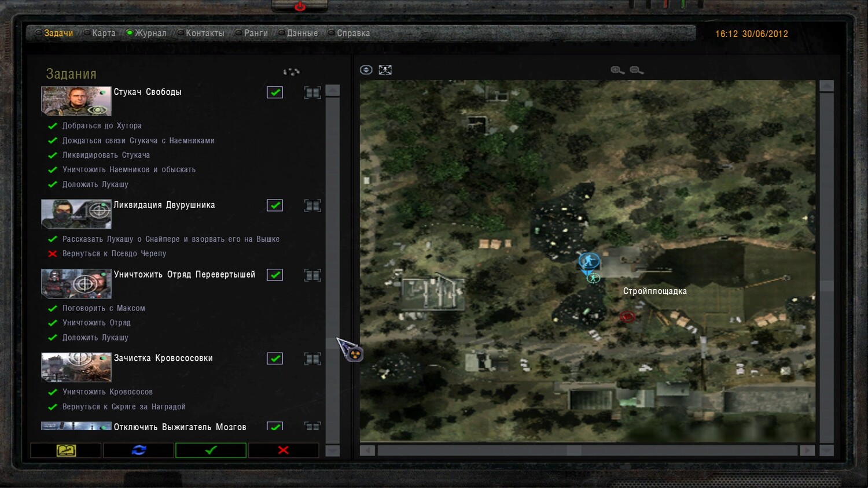Click the task list scroll down arrow

click(333, 450)
